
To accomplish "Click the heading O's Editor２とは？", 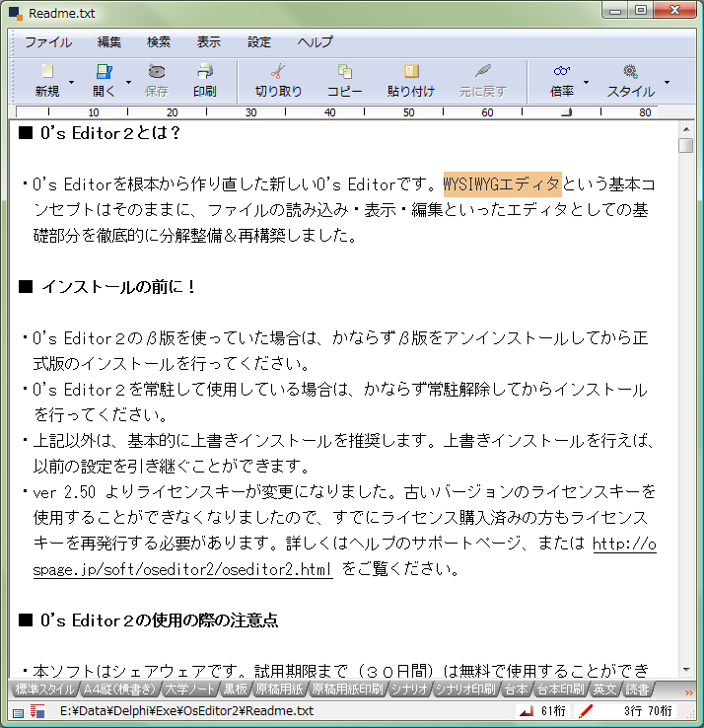I will pyautogui.click(x=110, y=133).
